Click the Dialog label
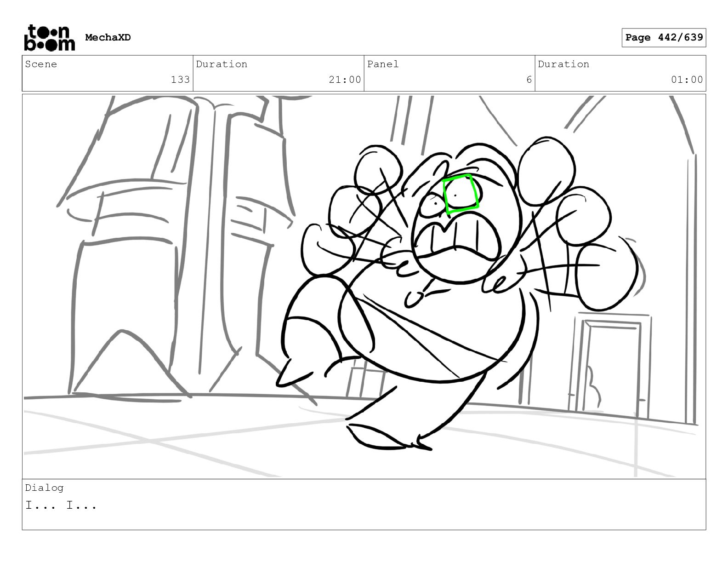 (44, 488)
